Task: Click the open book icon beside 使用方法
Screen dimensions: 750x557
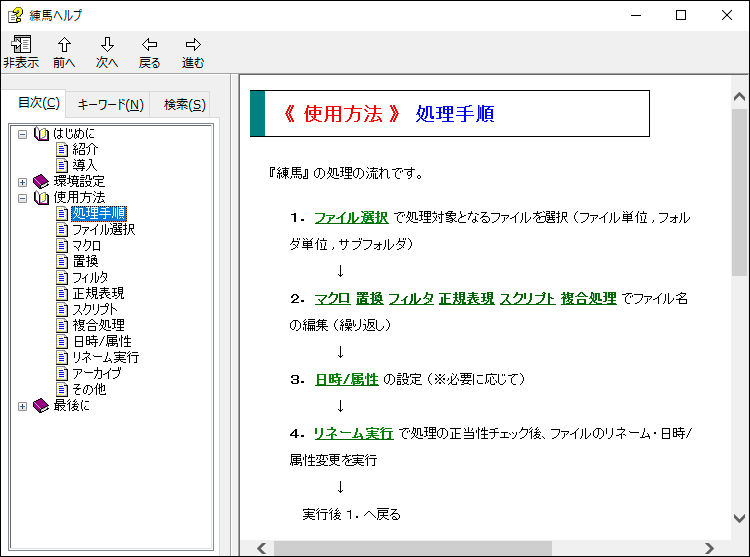Action: coord(41,197)
